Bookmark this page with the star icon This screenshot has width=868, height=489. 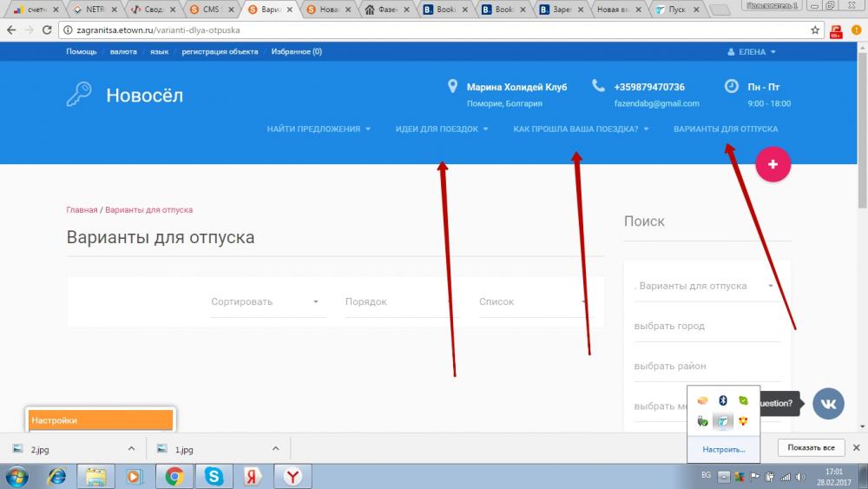point(815,30)
